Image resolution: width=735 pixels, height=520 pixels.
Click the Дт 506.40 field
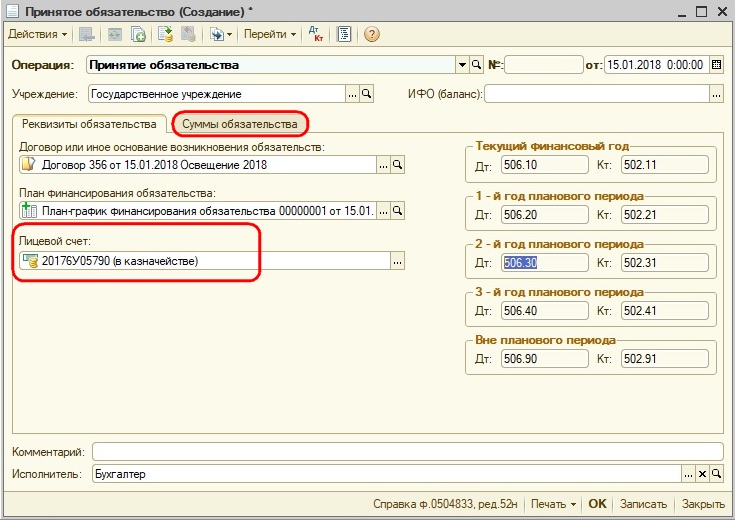click(545, 310)
